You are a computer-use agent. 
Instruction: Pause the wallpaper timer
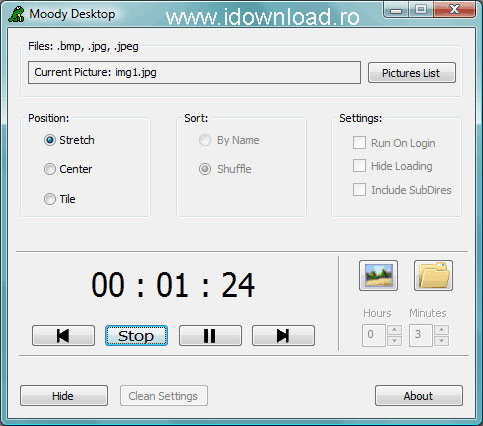(x=210, y=335)
